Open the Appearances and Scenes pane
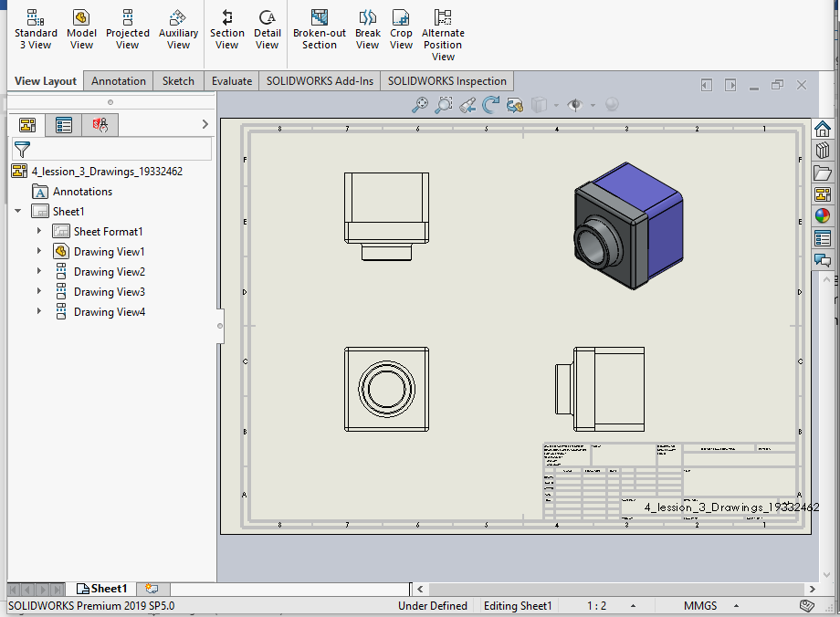The width and height of the screenshot is (840, 617). [824, 216]
